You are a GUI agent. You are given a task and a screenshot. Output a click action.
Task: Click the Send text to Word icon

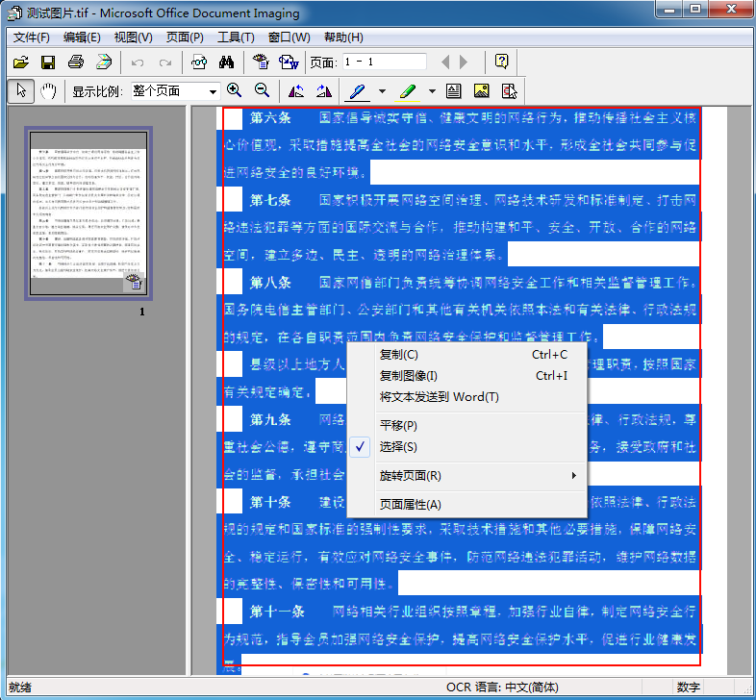tap(288, 62)
